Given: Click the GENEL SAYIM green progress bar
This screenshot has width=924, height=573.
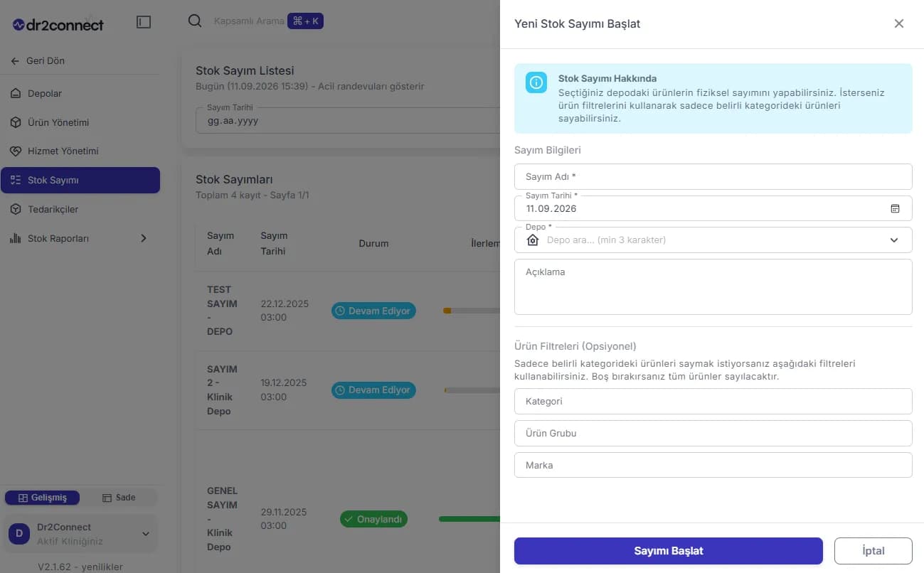Looking at the screenshot, I should click(x=469, y=519).
